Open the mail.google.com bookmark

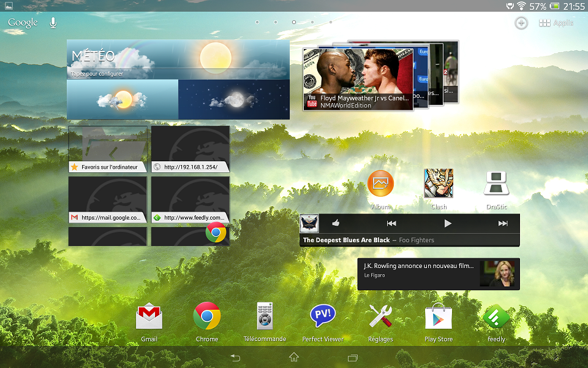[108, 200]
